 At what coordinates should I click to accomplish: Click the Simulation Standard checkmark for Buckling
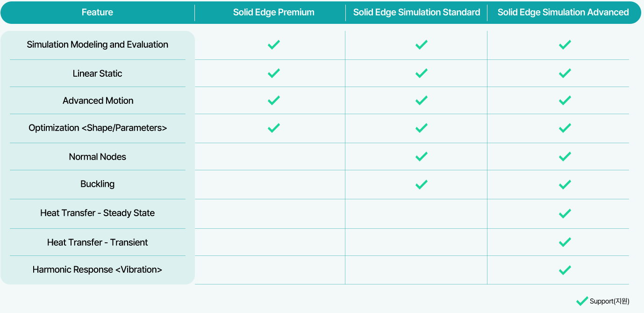click(422, 184)
